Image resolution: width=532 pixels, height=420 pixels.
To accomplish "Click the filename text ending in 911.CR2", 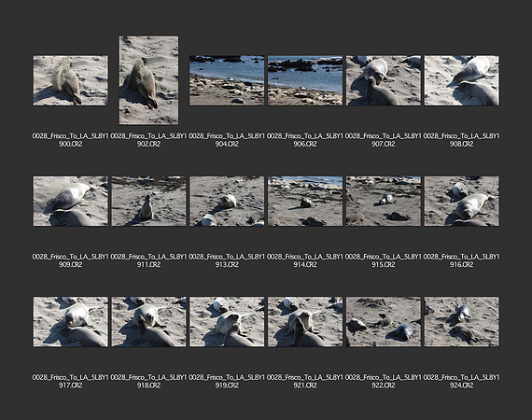I will [x=148, y=260].
